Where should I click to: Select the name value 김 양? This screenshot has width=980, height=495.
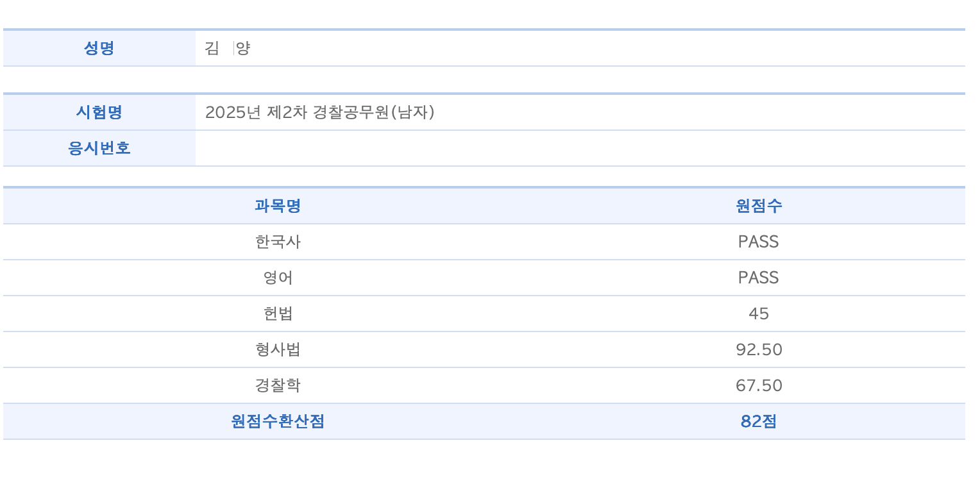[227, 48]
